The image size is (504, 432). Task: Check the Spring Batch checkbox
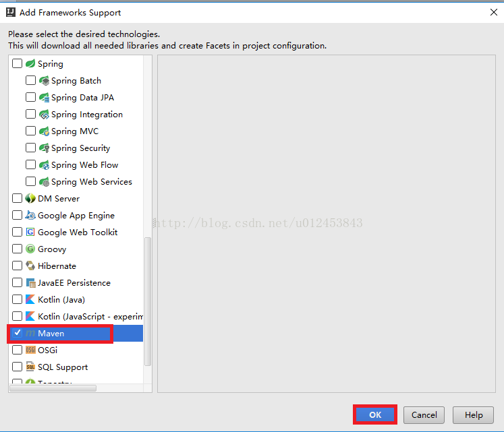coord(30,80)
